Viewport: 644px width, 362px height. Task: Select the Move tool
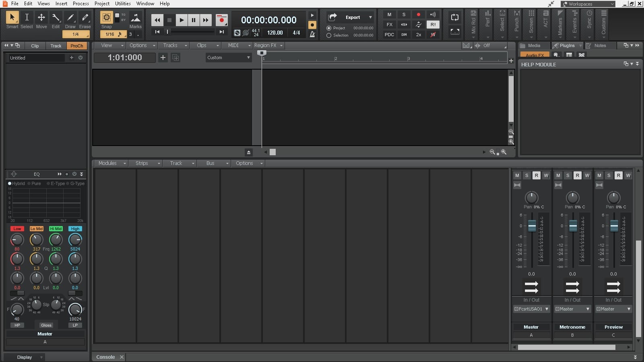coord(41,20)
